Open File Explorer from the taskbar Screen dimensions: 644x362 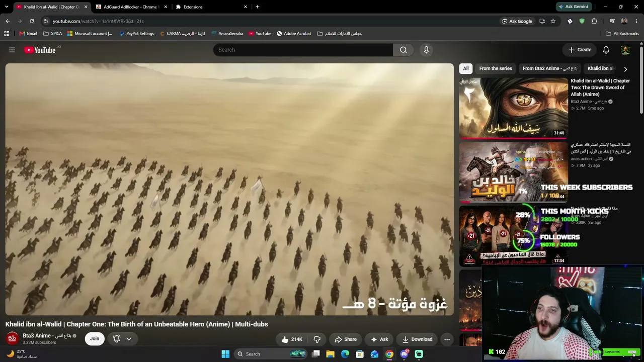pyautogui.click(x=331, y=354)
